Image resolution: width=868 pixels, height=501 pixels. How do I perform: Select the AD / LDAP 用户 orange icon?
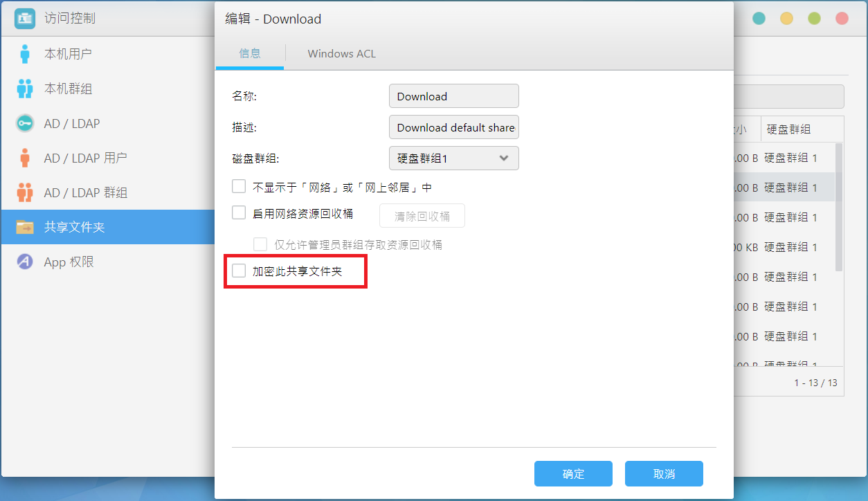click(25, 158)
